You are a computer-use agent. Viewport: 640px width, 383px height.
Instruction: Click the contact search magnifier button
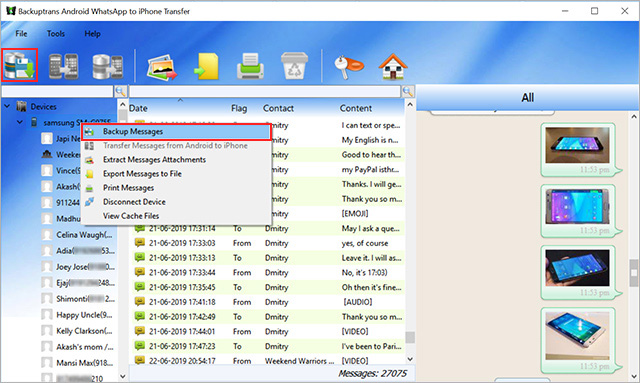(x=120, y=91)
